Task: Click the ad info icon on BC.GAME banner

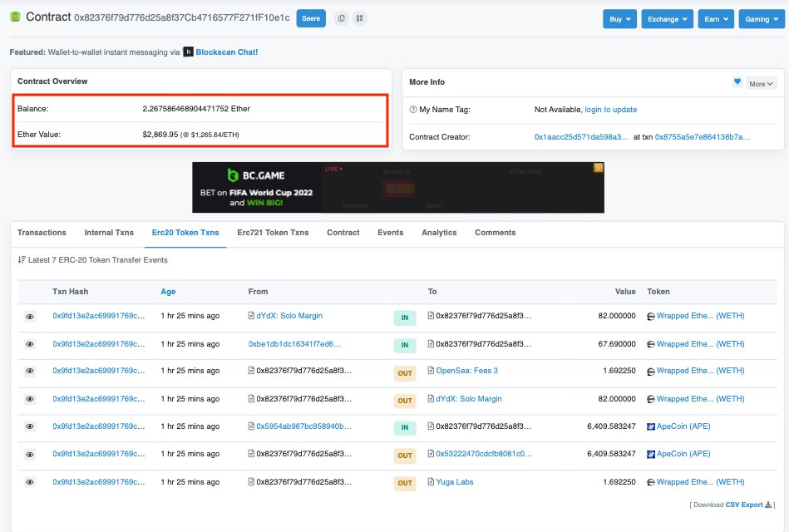Action: point(599,168)
